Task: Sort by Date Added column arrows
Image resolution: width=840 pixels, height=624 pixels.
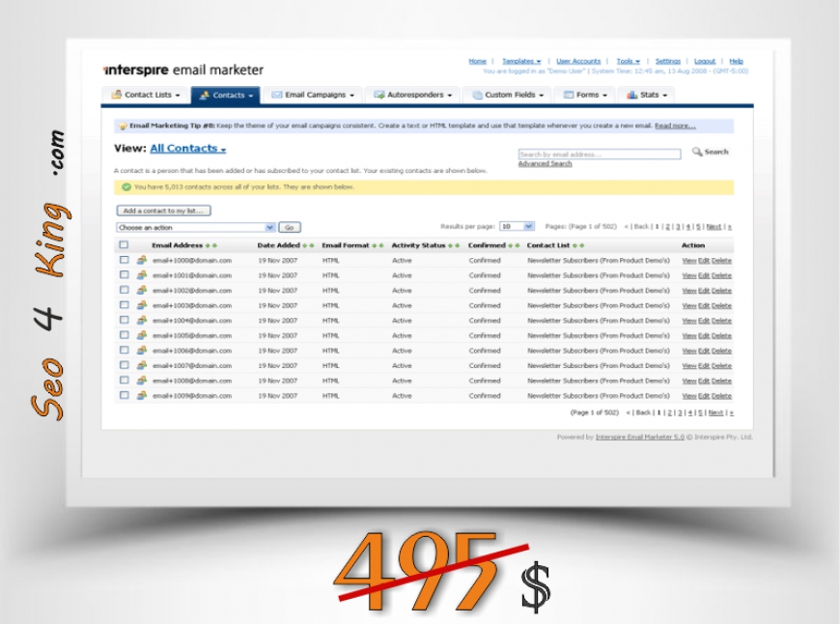Action: click(x=308, y=245)
